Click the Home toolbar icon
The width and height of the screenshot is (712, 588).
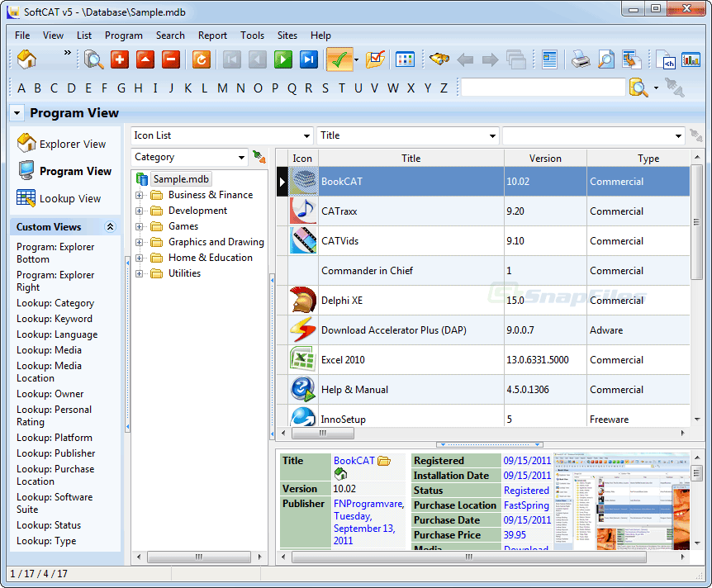coord(26,59)
